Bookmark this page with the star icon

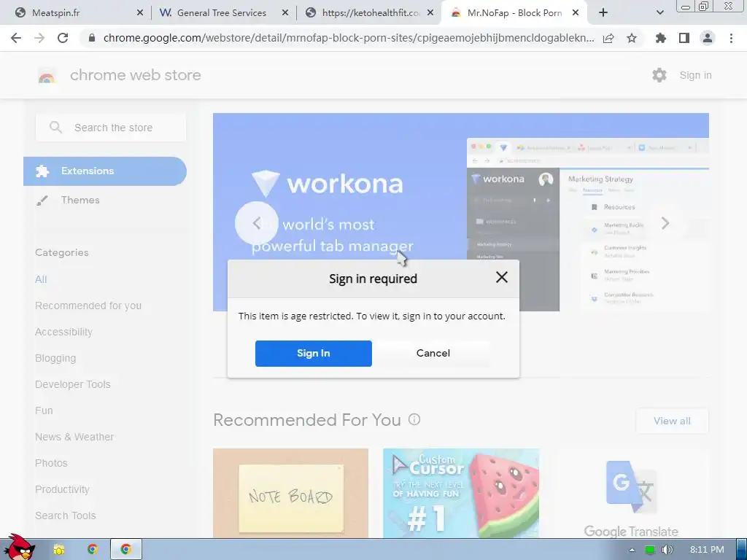(x=632, y=38)
